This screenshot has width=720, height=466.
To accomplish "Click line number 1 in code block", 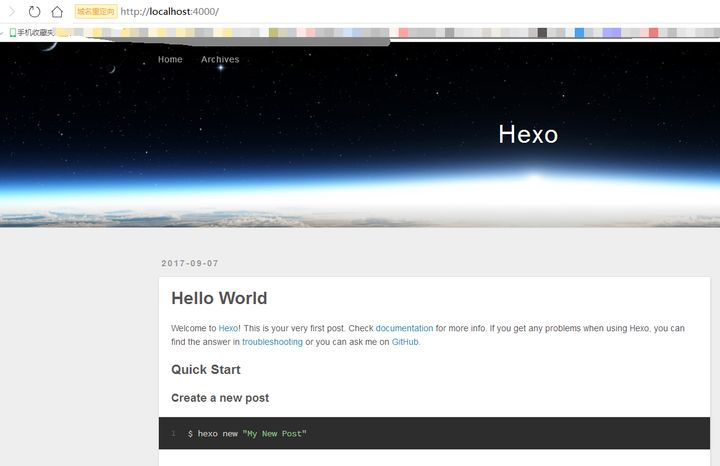I will (x=174, y=434).
